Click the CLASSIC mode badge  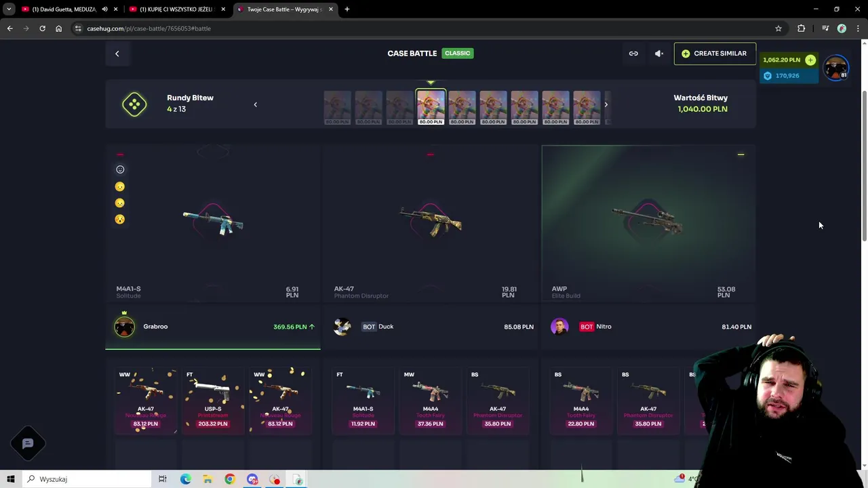(457, 53)
